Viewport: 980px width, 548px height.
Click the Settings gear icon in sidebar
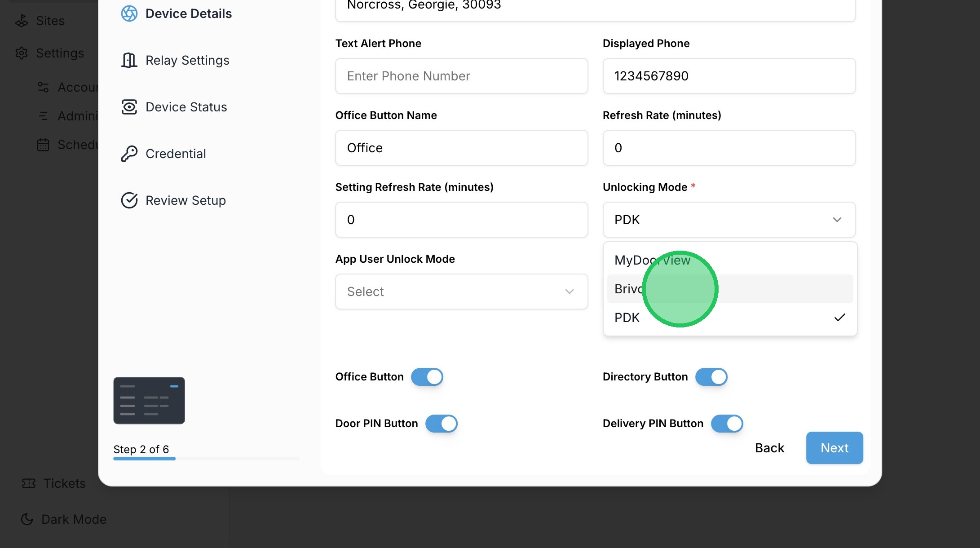point(22,53)
